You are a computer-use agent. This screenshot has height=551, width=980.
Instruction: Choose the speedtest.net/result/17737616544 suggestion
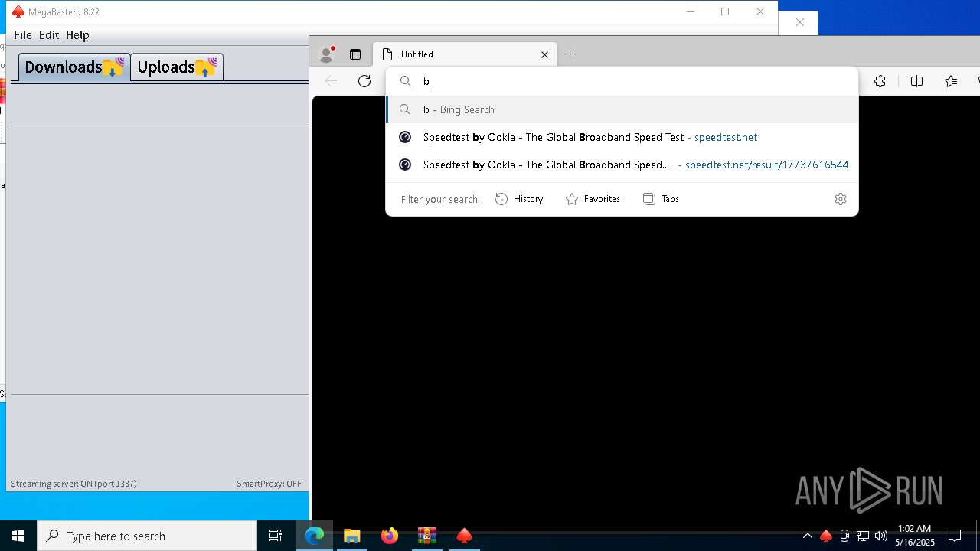coord(622,165)
